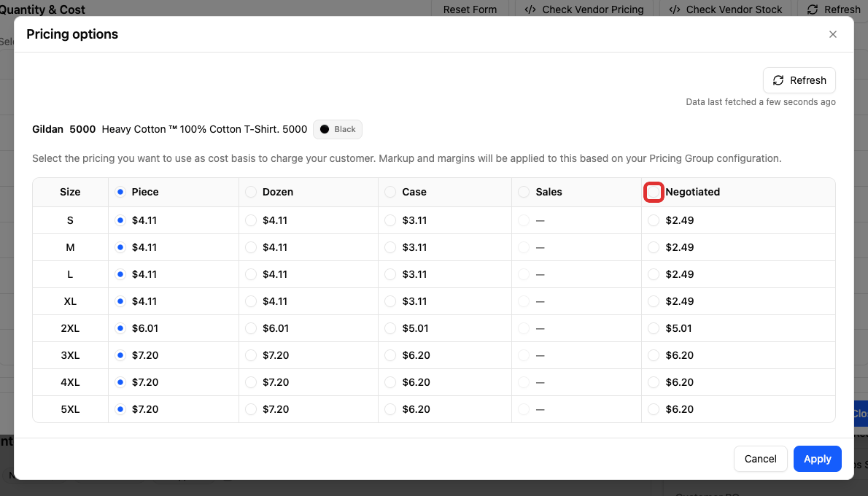Choose Negotiated $2.49 for size S
Screen dimensions: 868x496
[x=654, y=220]
